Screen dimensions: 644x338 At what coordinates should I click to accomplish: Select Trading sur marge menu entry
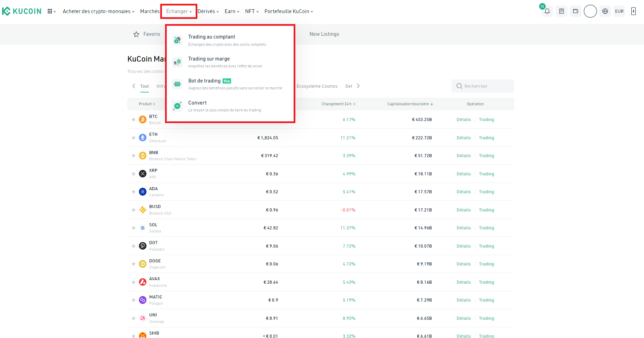click(x=230, y=62)
